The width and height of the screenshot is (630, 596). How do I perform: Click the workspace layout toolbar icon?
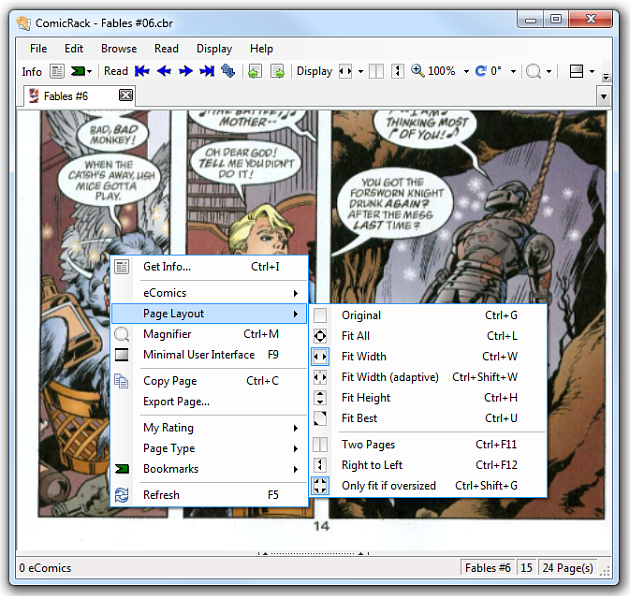(577, 72)
